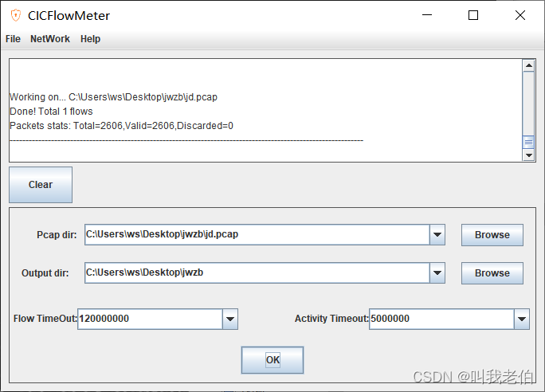Click Browse next to Pcap dir
The height and width of the screenshot is (392, 545).
[x=492, y=235]
